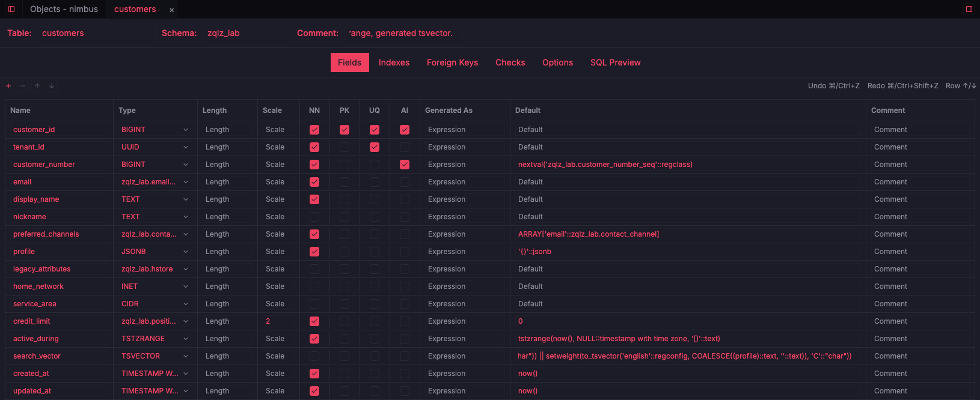Toggle NN checkbox for customer_id
Screen dimensions: 980x400
314,130
